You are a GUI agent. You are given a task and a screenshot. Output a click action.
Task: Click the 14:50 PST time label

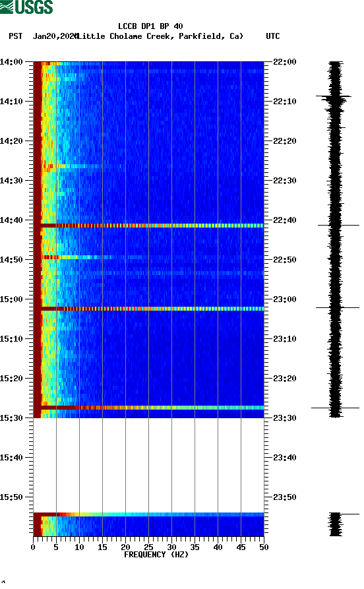pos(11,260)
